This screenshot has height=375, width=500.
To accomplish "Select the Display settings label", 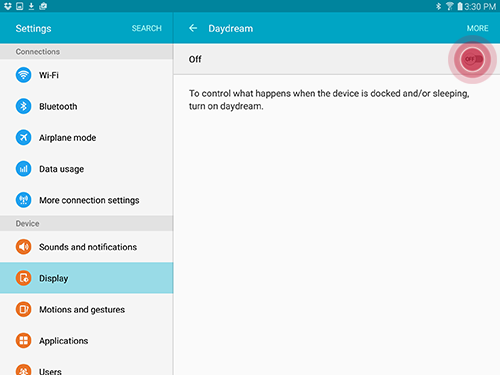I will click(x=54, y=278).
